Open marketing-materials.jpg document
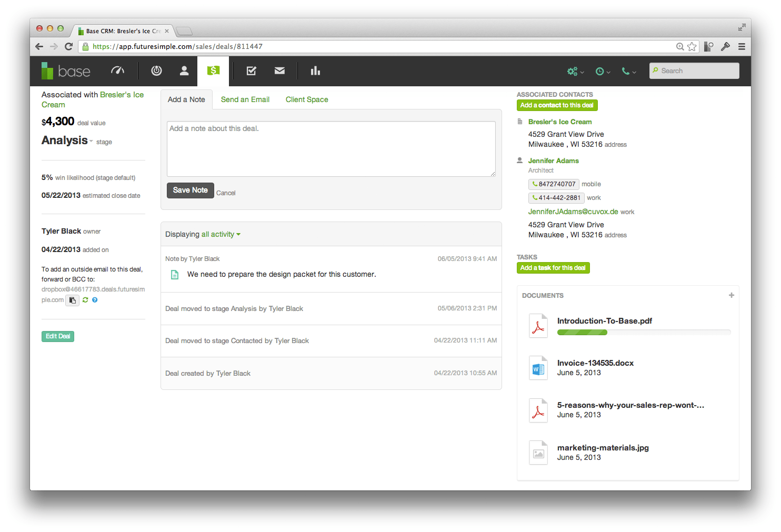The image size is (781, 532). pos(603,448)
